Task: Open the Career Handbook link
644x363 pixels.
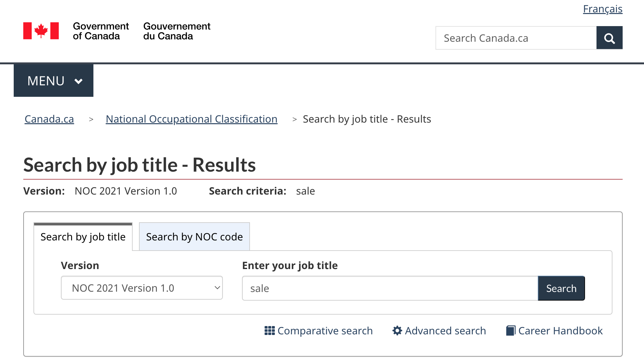Action: 554,331
